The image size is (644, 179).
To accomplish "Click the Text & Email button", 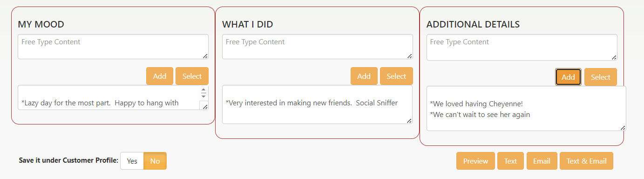I will (586, 161).
